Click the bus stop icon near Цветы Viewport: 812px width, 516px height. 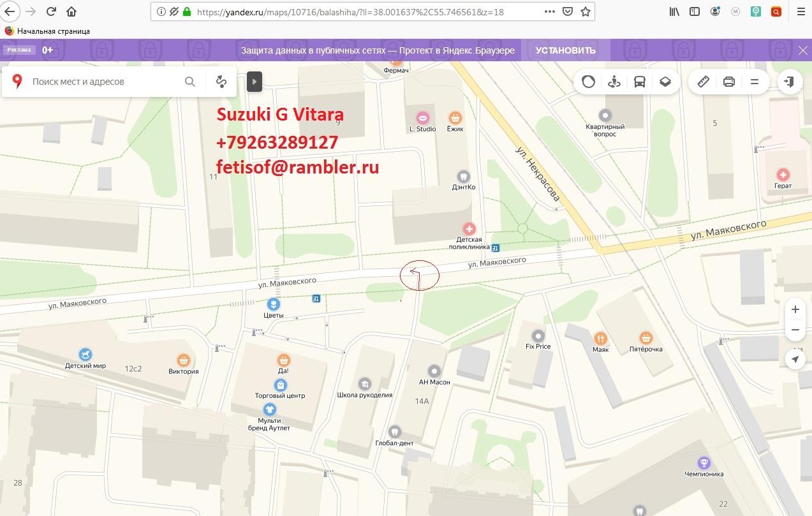coord(316,298)
